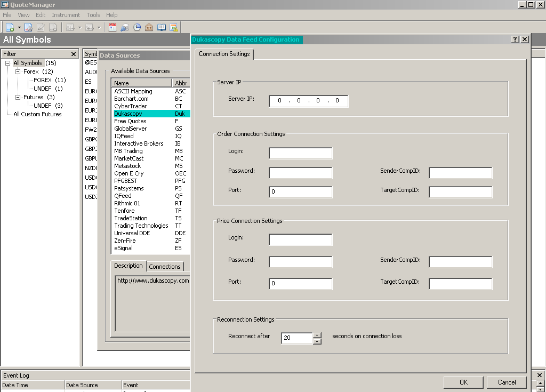This screenshot has width=546, height=392.
Task: Collapse the All Symbols tree node
Action: pos(7,63)
